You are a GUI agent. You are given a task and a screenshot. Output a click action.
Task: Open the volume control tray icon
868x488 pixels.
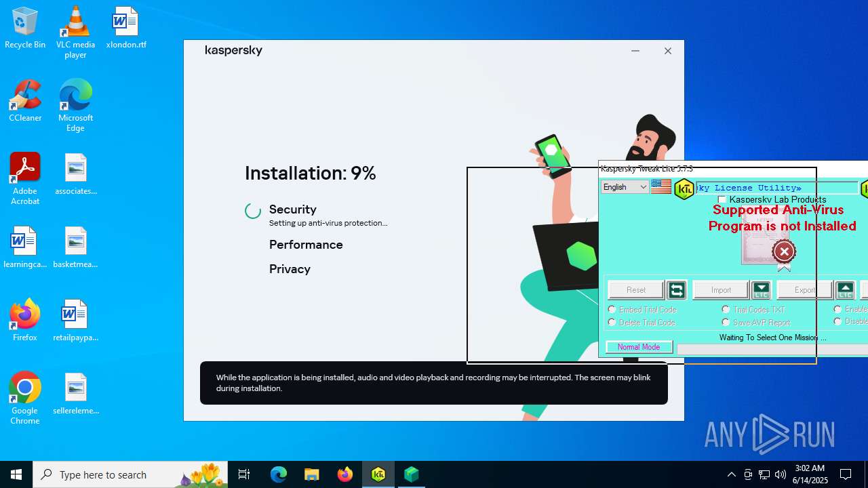coord(781,474)
